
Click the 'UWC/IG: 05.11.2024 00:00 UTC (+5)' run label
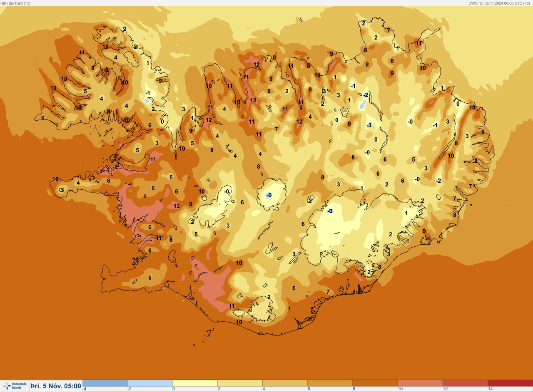(500, 3)
